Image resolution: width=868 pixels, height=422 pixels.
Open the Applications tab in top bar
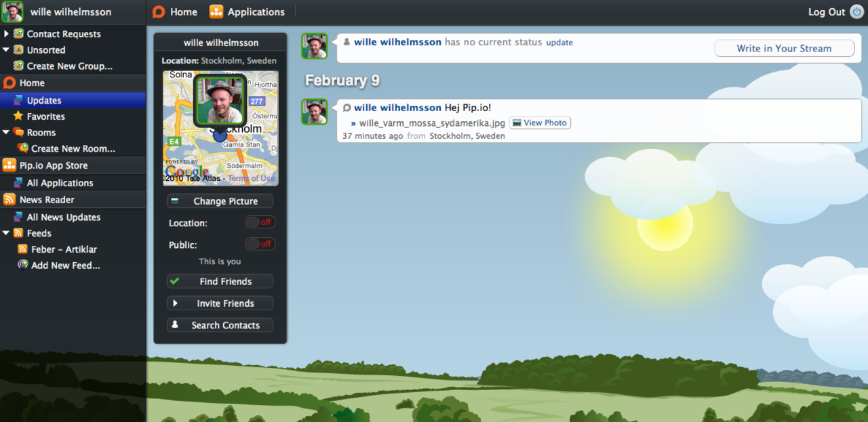click(x=247, y=12)
